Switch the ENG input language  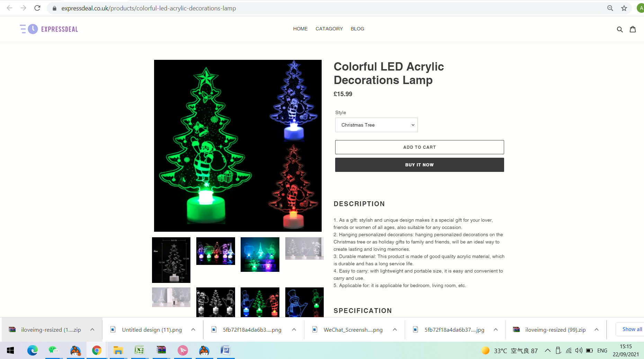coord(602,350)
